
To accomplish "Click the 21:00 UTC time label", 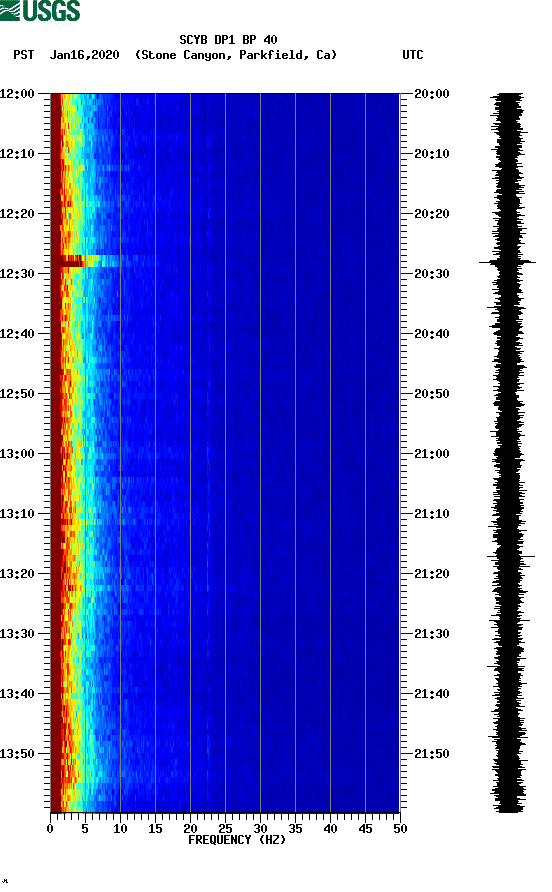I will click(432, 453).
